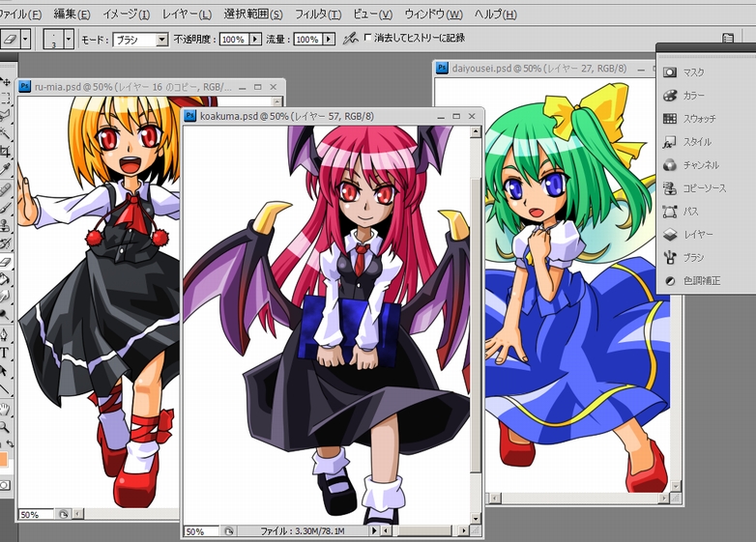Viewport: 756px width, 542px height.
Task: Select the Move tool
Action: [x=5, y=81]
